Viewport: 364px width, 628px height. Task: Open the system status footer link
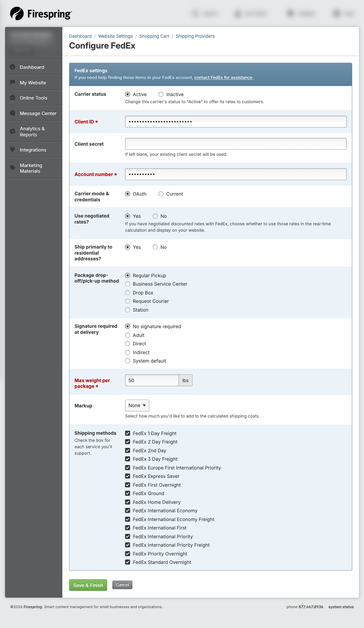[x=341, y=607]
